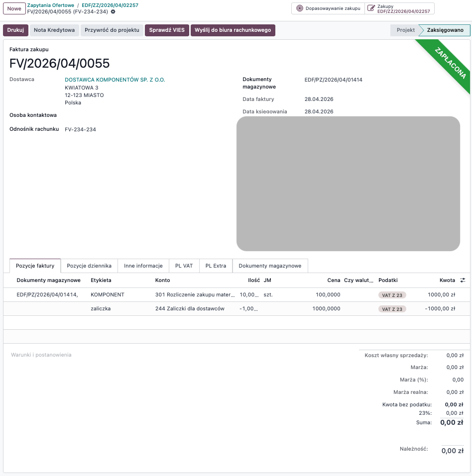Select the PL VAT tab
The image size is (472, 476).
[x=184, y=266]
